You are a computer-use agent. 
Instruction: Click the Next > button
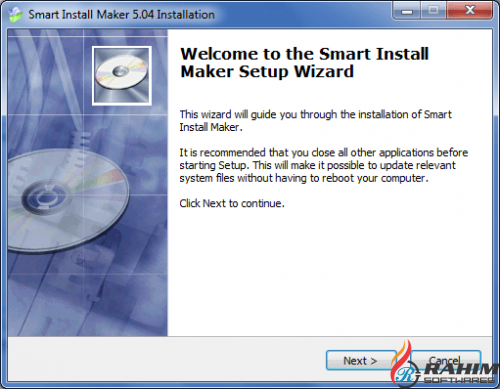361,360
